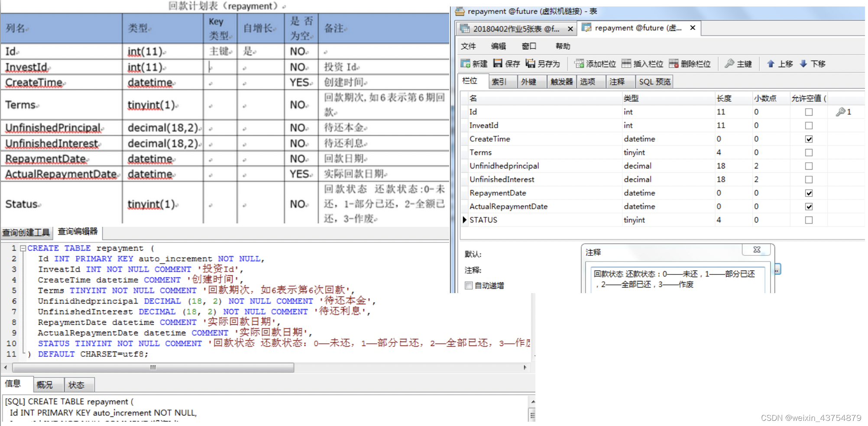Uncheck allow-null for ActualRepaymentDate row
The image size is (868, 426).
point(809,207)
